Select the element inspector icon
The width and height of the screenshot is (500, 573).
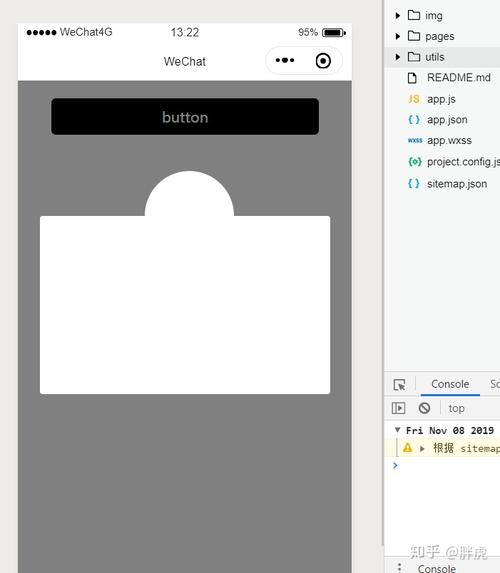tap(399, 384)
